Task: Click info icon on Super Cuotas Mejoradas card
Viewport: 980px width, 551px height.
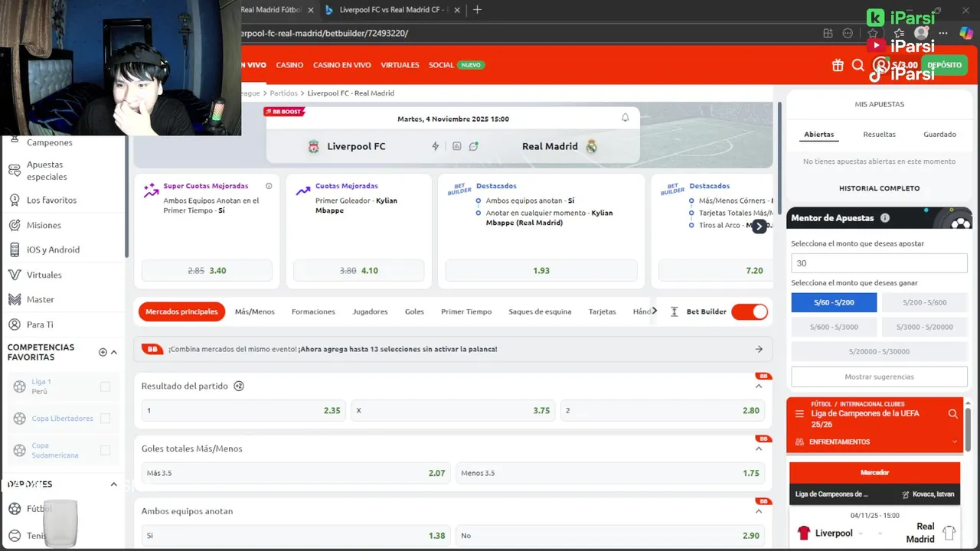Action: [269, 186]
